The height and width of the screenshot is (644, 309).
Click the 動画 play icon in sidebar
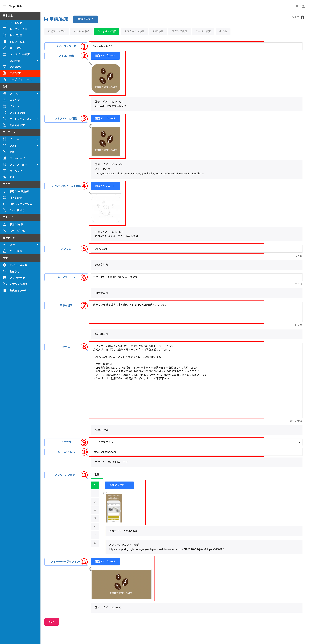[x=4, y=152]
